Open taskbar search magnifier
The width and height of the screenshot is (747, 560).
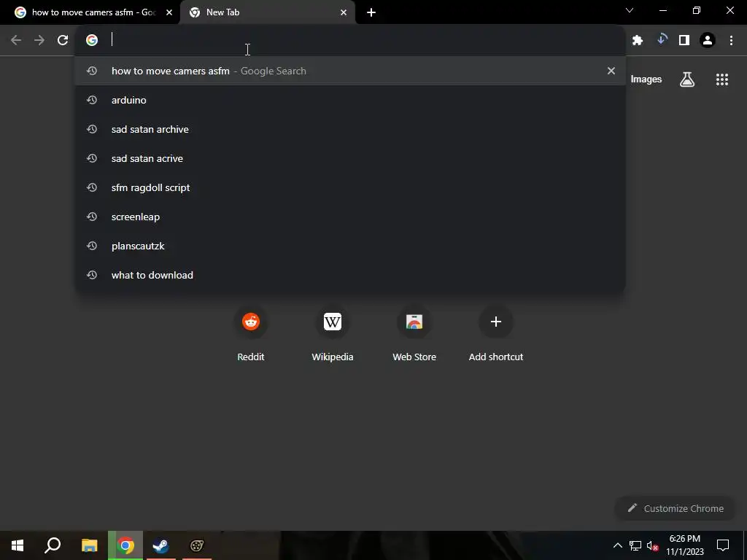[x=53, y=545]
